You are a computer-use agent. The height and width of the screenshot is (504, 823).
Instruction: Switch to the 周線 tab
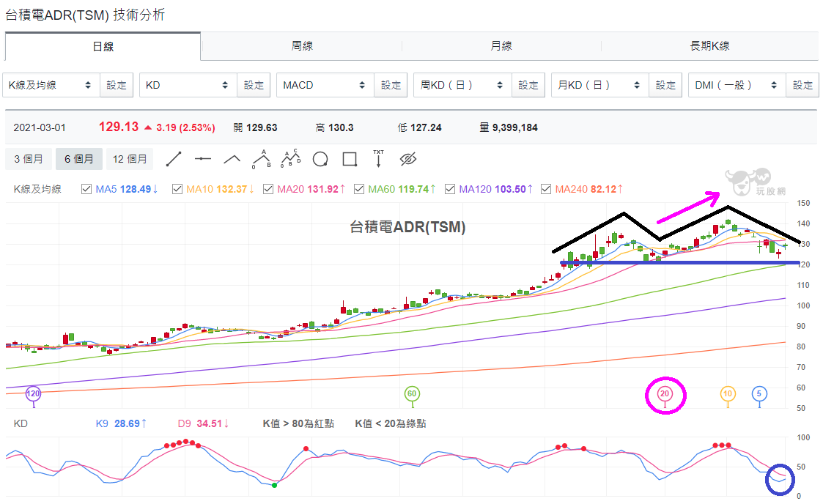(302, 46)
